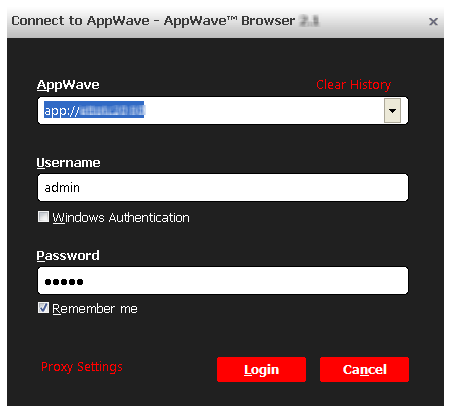This screenshot has height=415, width=453.
Task: Click the Remember me label text
Action: tap(95, 309)
